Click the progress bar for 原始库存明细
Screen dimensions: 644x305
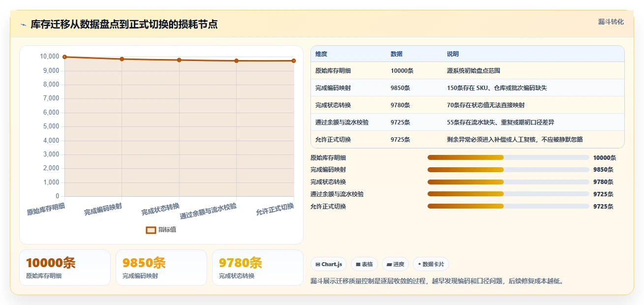coord(508,157)
